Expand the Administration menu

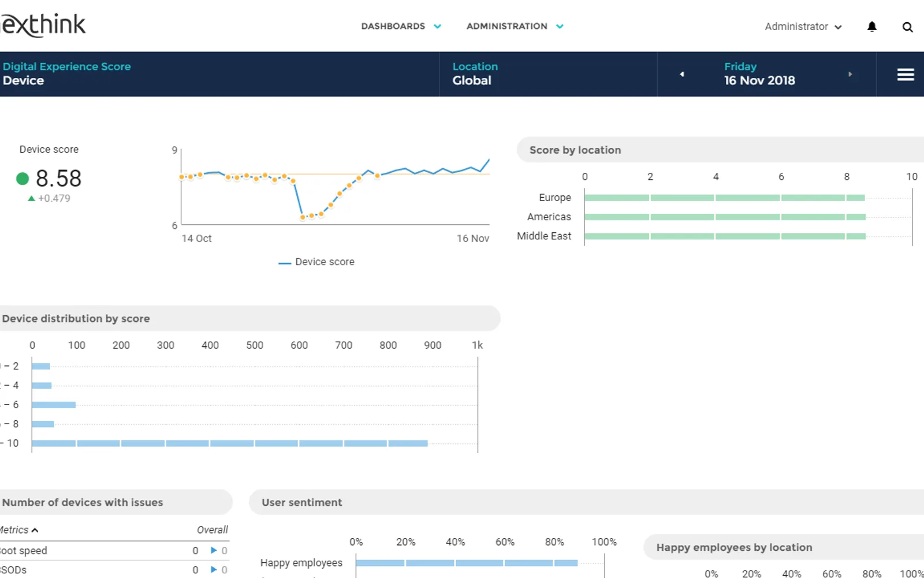tap(515, 26)
